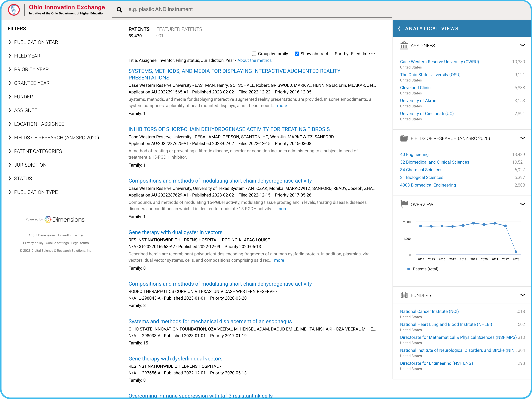This screenshot has height=399, width=532.
Task: Uncheck the Show abstract checkbox
Action: (x=297, y=54)
